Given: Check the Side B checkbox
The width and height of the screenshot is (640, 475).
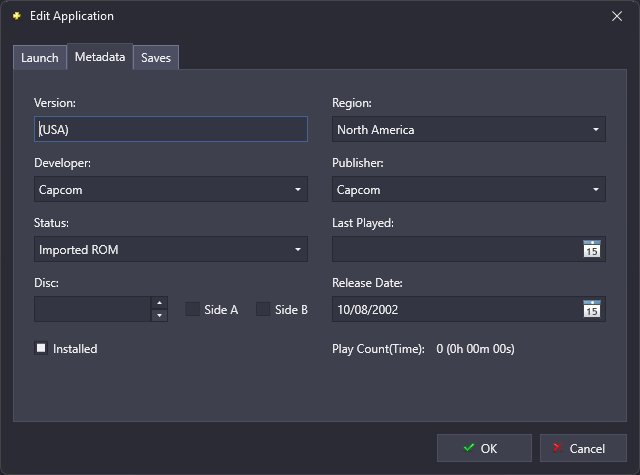Looking at the screenshot, I should click(263, 309).
